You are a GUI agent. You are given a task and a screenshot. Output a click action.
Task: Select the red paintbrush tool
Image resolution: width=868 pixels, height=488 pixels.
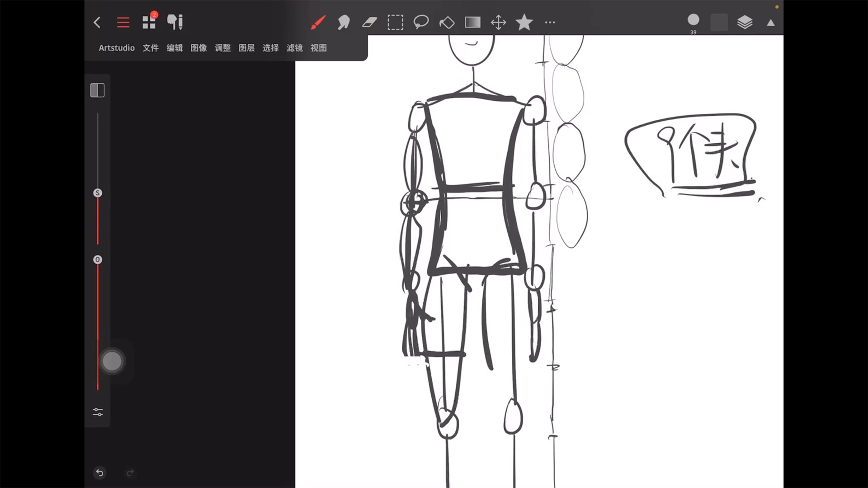(x=318, y=22)
